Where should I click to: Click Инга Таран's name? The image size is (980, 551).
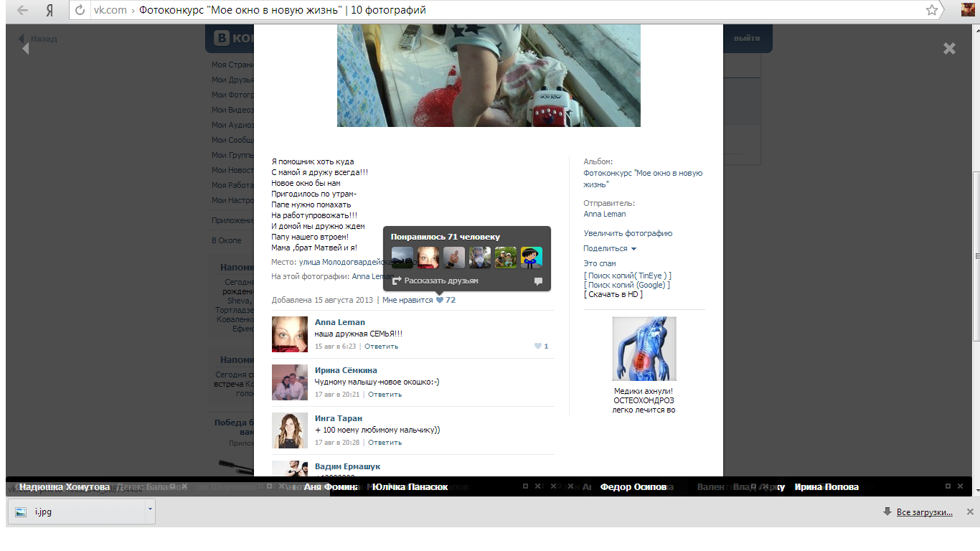(339, 418)
